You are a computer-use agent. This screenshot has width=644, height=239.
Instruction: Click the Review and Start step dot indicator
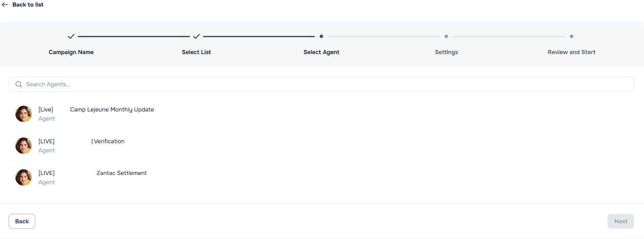572,36
